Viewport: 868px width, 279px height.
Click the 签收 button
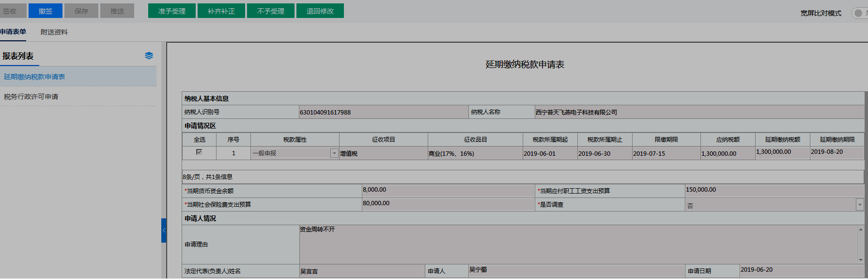coord(13,11)
